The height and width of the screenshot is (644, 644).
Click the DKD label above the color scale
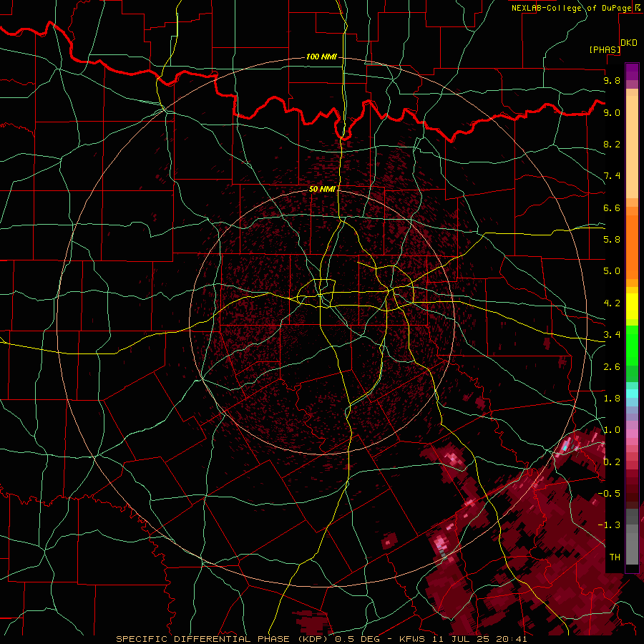click(x=629, y=43)
